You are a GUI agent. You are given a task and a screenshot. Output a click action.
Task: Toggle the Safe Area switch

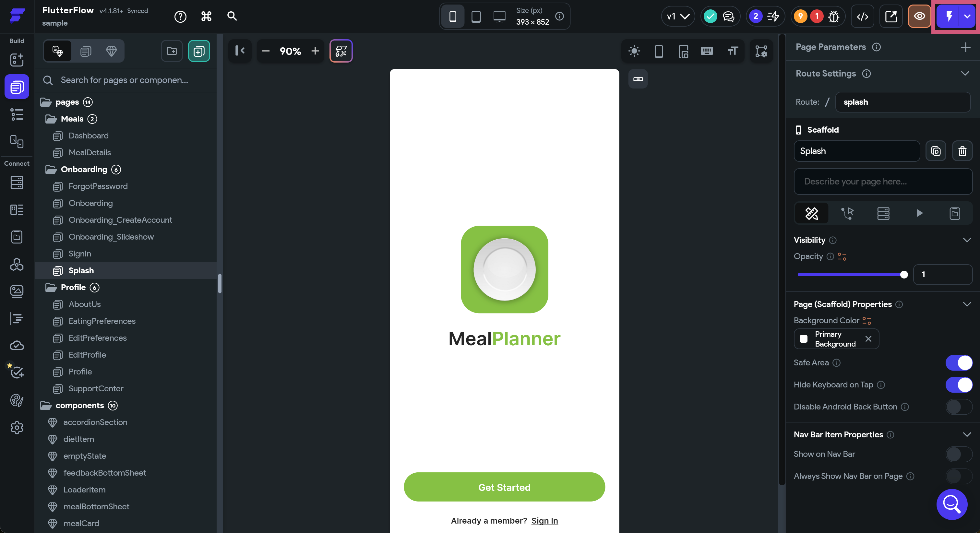959,362
